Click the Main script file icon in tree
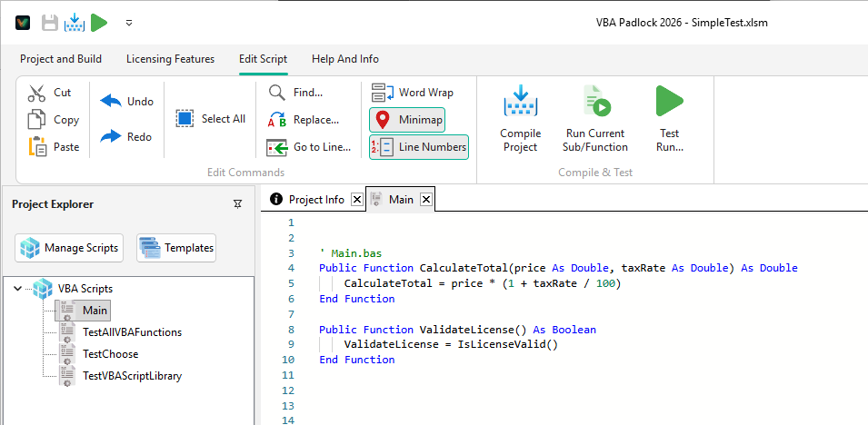 click(x=67, y=311)
